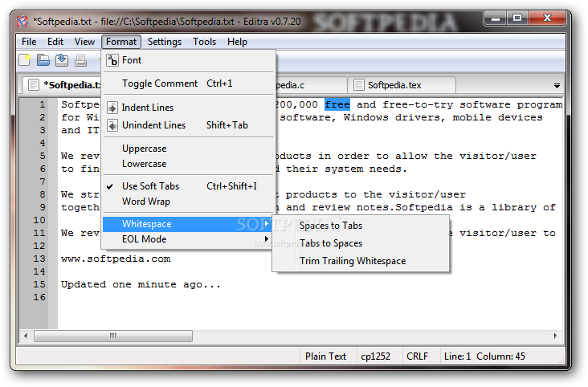588x387 pixels.
Task: Click the Unindent Lines arrow icon
Action: pyautogui.click(x=112, y=125)
